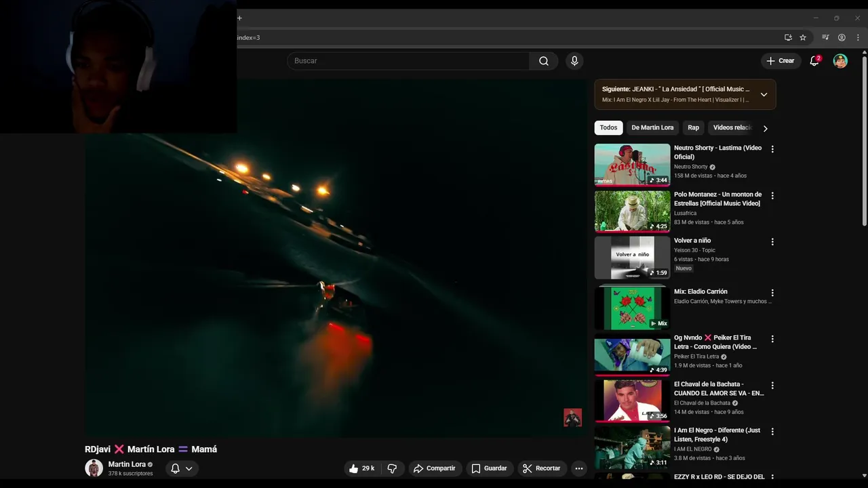This screenshot has height=488, width=868.
Task: Open the Martín Lora channel name link
Action: click(x=127, y=464)
